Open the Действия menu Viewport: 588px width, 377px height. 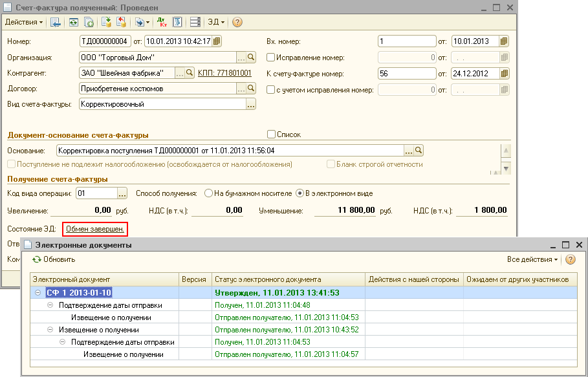point(24,22)
